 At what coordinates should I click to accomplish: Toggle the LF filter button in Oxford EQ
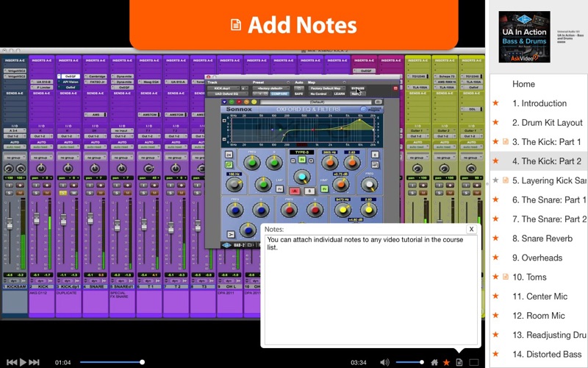tap(229, 164)
